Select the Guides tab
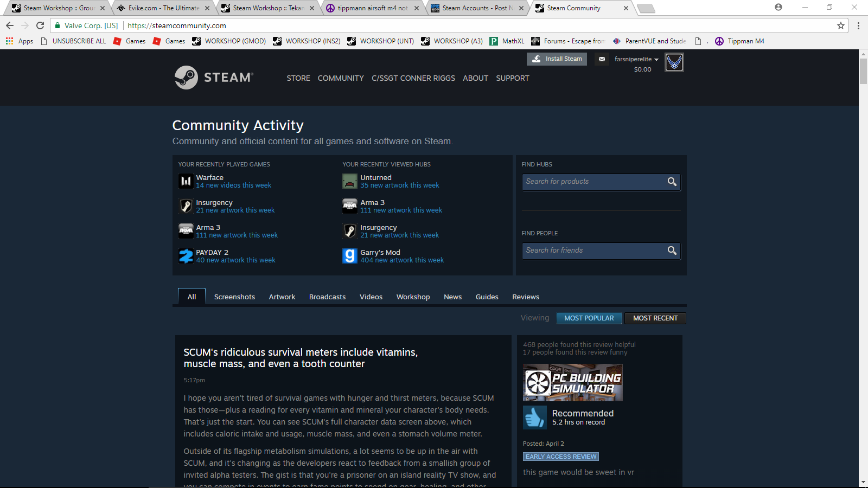Viewport: 868px width, 488px height. click(x=487, y=297)
